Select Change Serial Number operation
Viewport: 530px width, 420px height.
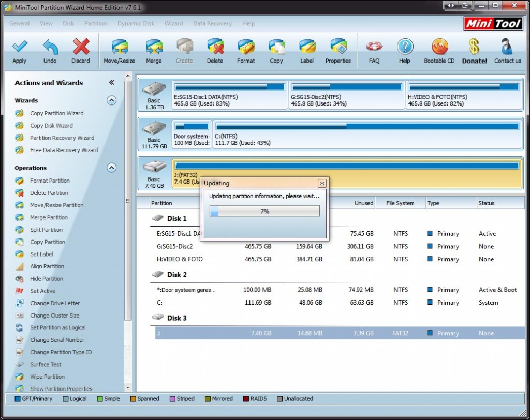pos(57,340)
